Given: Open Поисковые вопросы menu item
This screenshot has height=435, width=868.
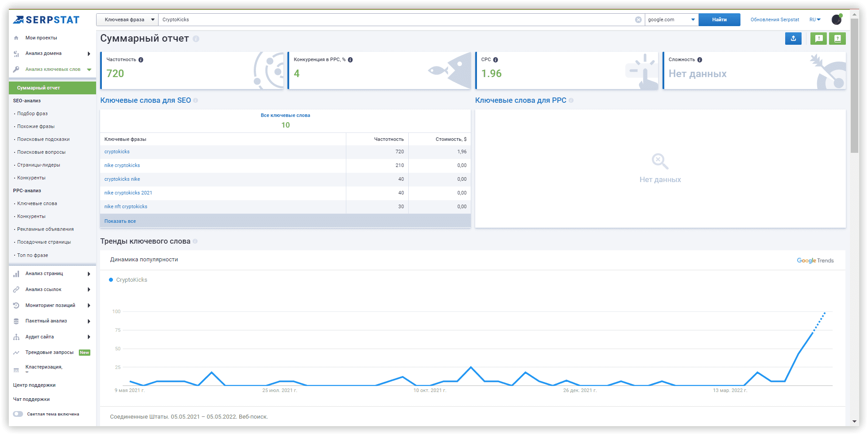Looking at the screenshot, I should (x=41, y=152).
